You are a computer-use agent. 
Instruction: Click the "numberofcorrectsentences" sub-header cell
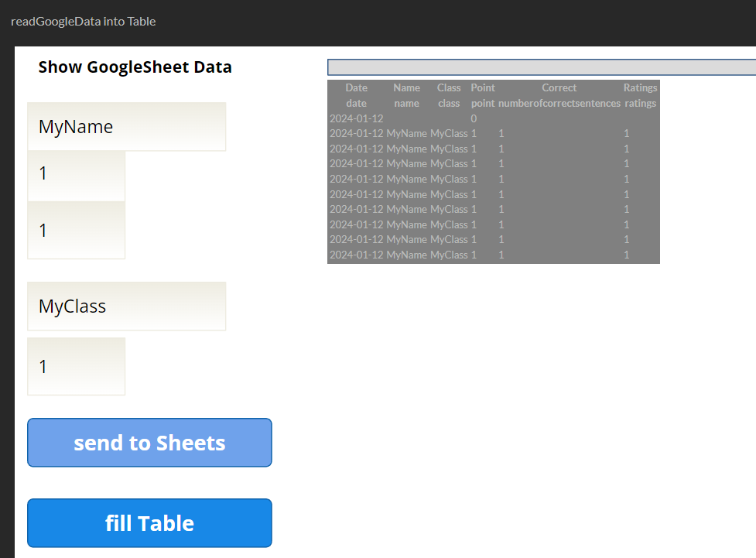point(559,104)
